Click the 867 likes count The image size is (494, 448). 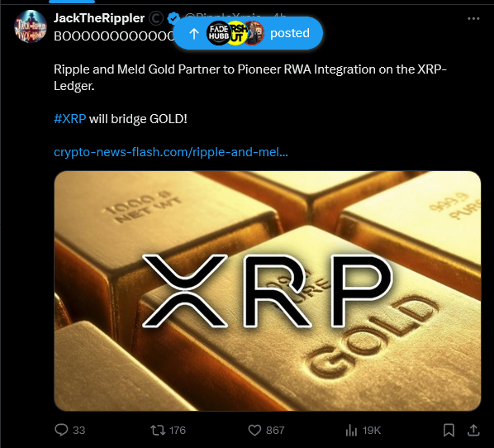[275, 431]
